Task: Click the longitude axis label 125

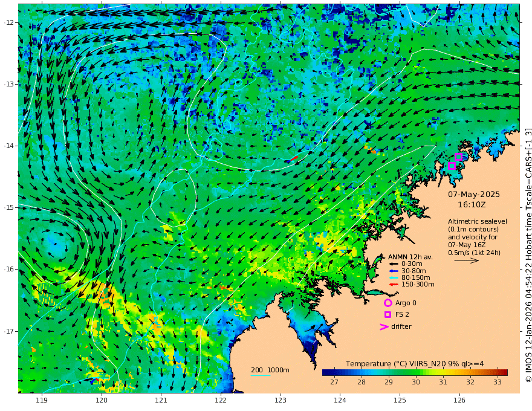Action: [400, 401]
